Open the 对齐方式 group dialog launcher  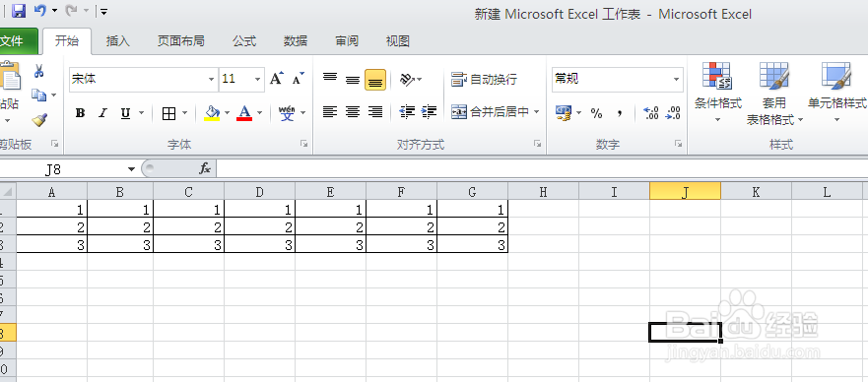point(538,144)
